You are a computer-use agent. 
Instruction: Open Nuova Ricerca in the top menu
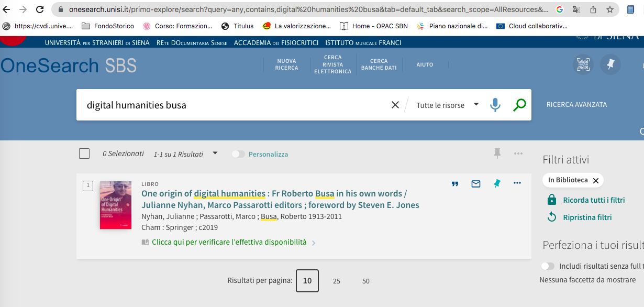[x=286, y=64]
